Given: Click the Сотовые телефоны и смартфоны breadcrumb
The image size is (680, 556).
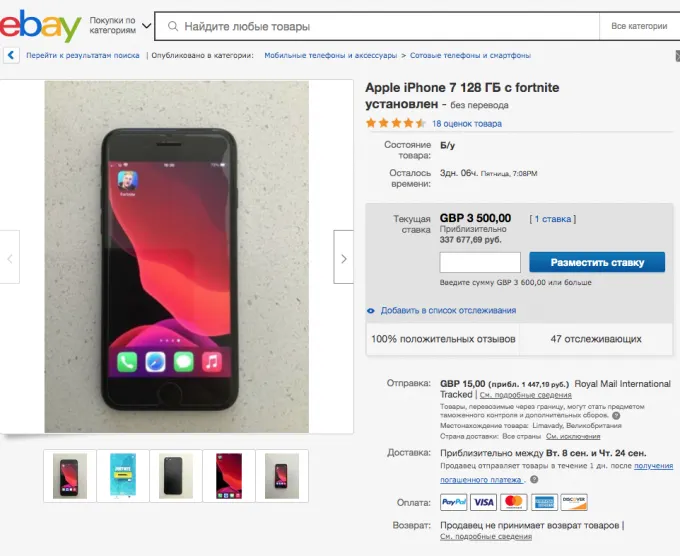Looking at the screenshot, I should [x=470, y=55].
